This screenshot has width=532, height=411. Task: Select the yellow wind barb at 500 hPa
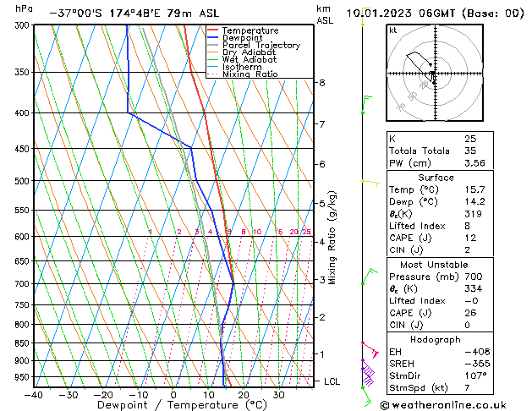pos(370,183)
